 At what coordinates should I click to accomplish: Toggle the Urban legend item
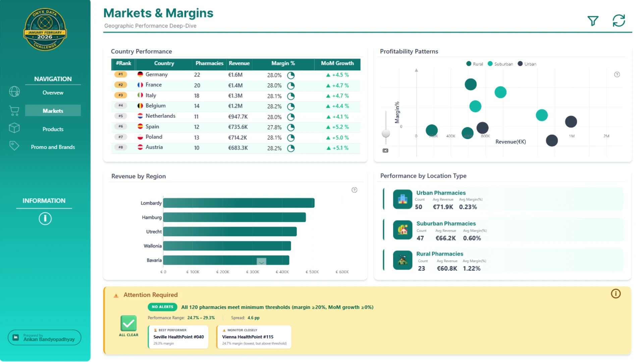tap(527, 64)
